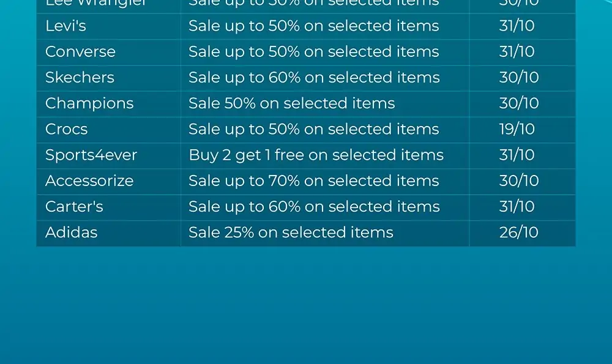Screen dimensions: 612x364
Task: Click the Skechers 60% sale offer text
Action: (314, 78)
